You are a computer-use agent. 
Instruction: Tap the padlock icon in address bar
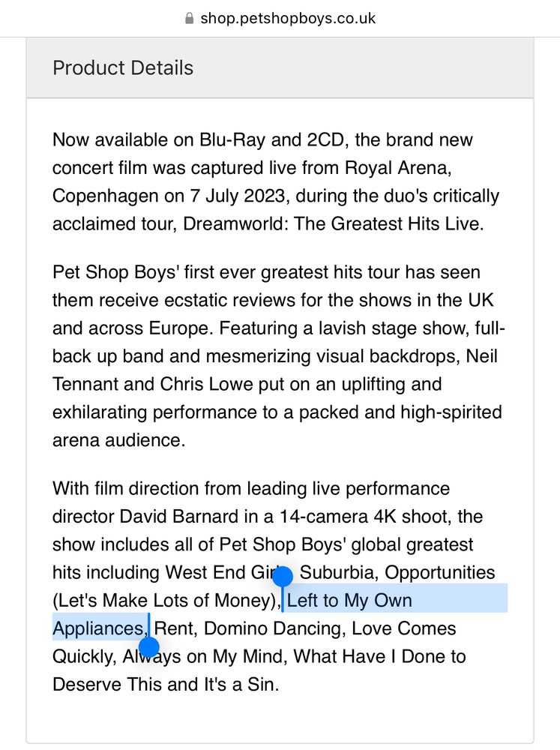pyautogui.click(x=189, y=18)
